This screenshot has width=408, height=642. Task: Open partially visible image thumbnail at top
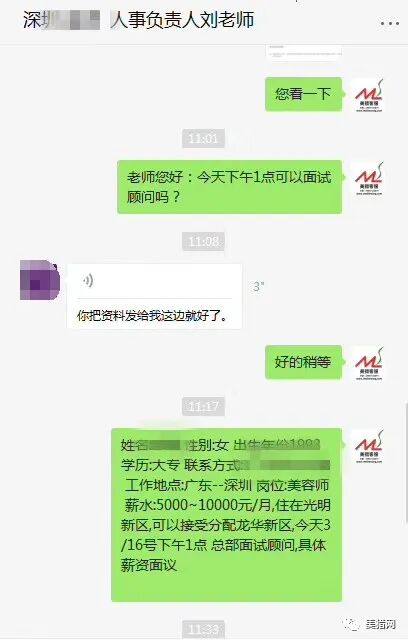pyautogui.click(x=304, y=51)
